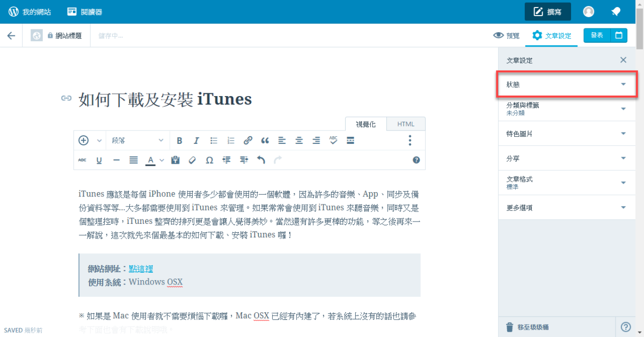Undo the last edit

click(261, 160)
